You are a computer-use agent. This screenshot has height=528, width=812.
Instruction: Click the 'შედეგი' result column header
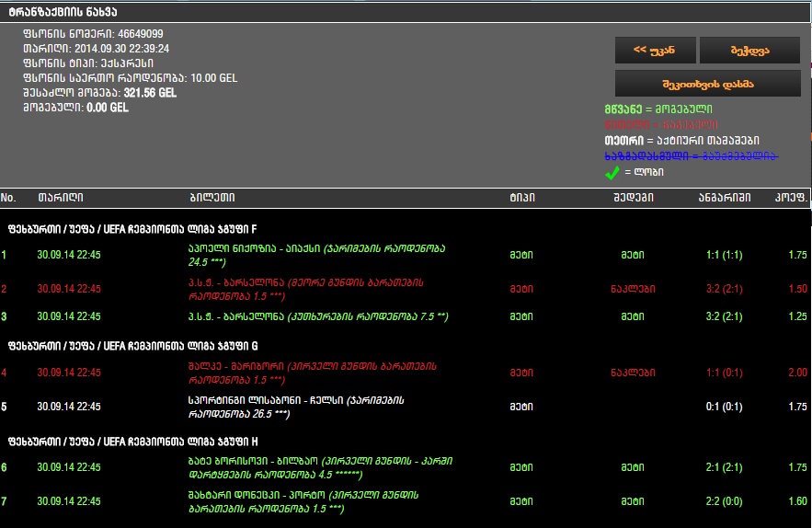point(633,198)
